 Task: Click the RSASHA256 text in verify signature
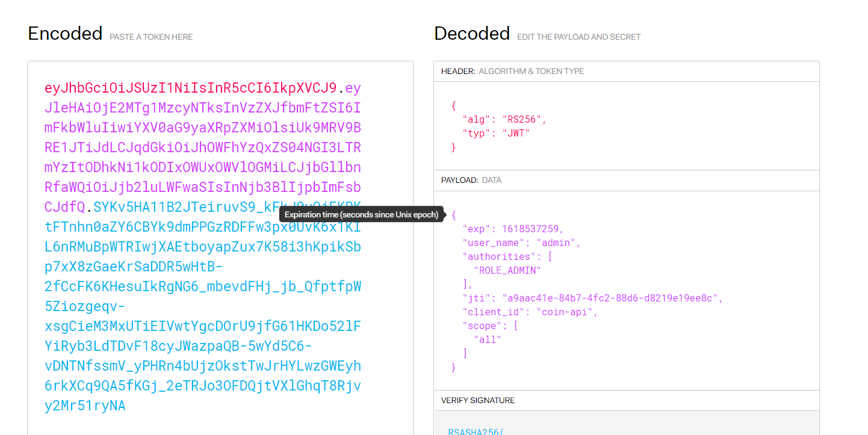click(x=476, y=431)
